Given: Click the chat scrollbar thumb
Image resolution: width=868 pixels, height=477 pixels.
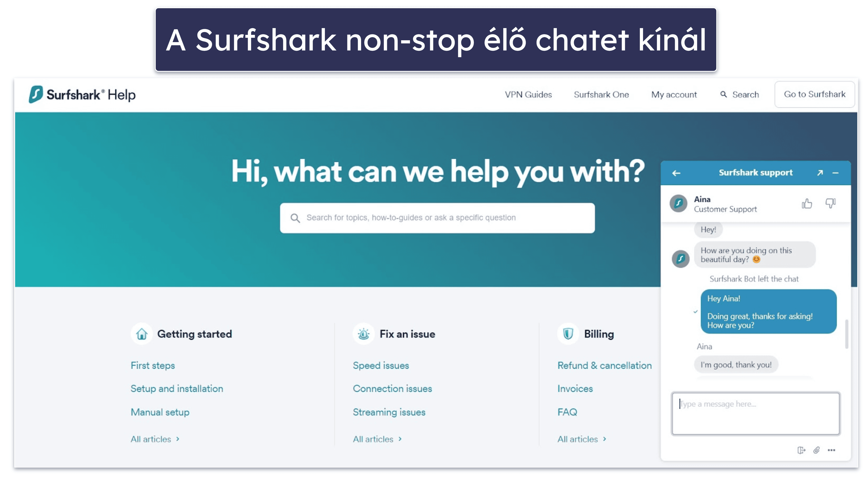Looking at the screenshot, I should pyautogui.click(x=847, y=334).
